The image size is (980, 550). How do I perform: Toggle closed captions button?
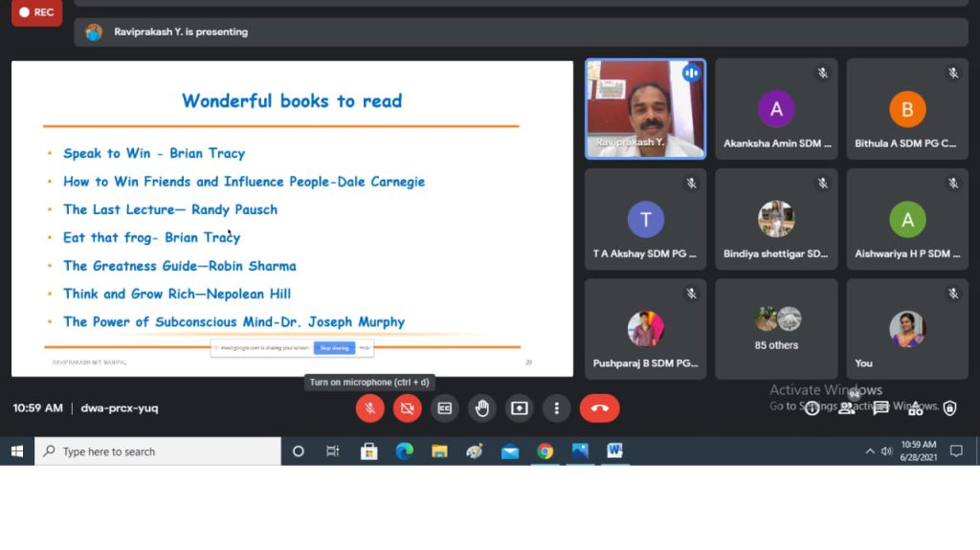click(x=444, y=408)
